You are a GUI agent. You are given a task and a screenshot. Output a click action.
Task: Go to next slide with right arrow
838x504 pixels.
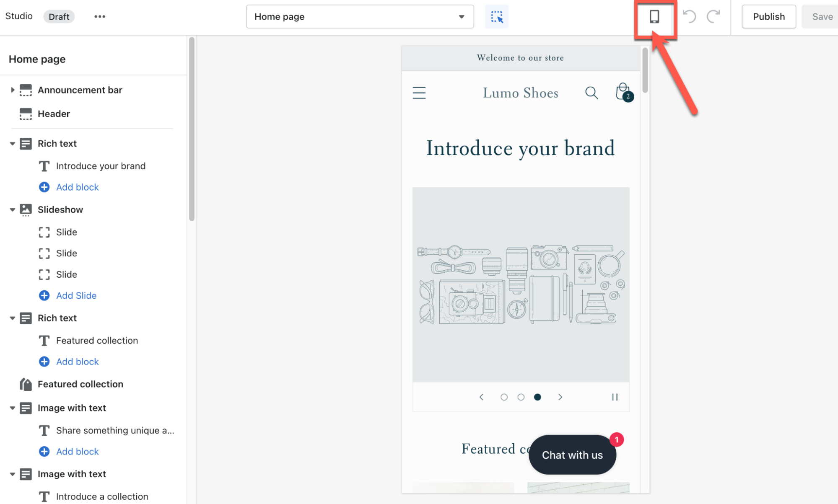tap(560, 397)
